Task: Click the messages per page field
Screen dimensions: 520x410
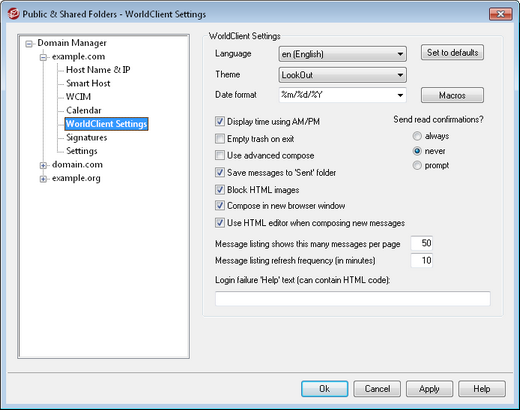Action: [x=422, y=243]
